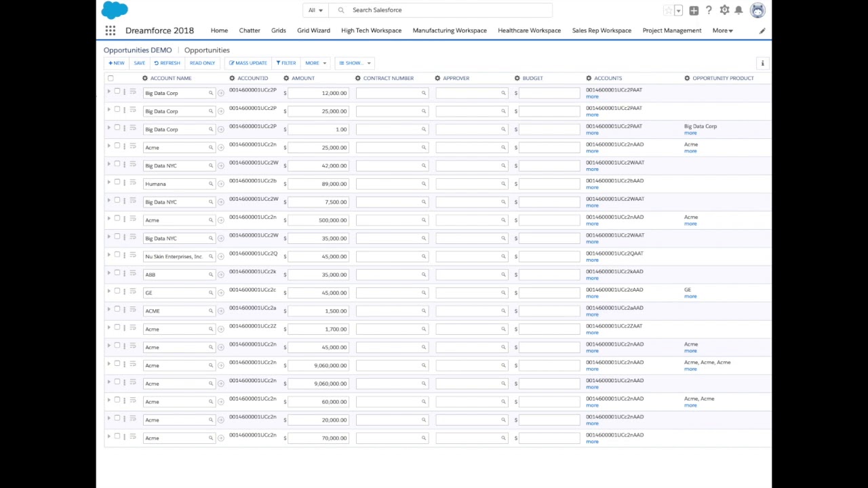868x488 pixels.
Task: Click the Salesforce cloud logo
Action: tap(115, 9)
